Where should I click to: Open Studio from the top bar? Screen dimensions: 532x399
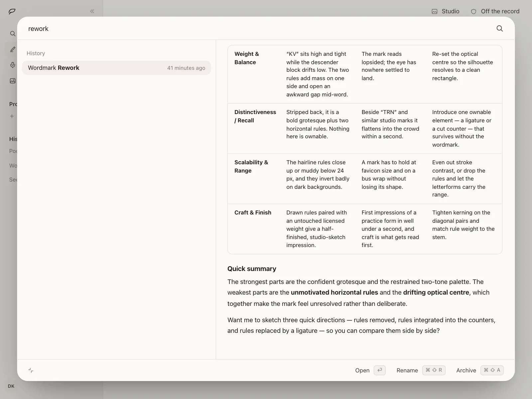446,11
